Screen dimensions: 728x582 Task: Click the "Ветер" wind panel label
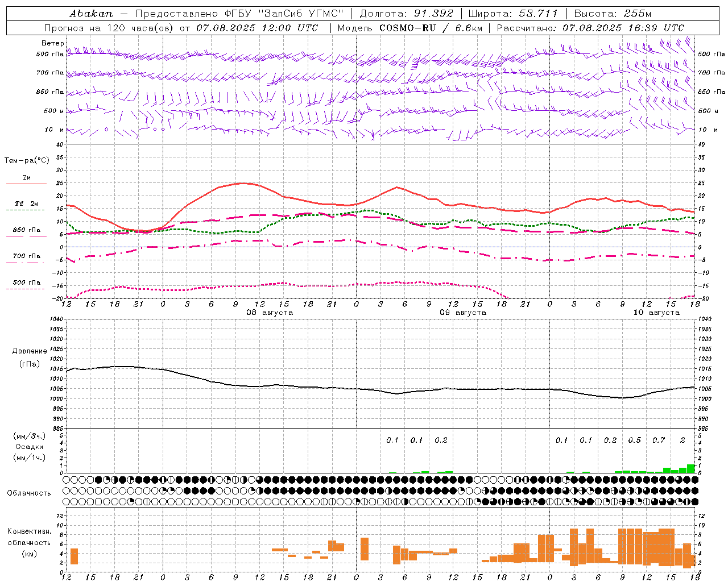pyautogui.click(x=52, y=43)
